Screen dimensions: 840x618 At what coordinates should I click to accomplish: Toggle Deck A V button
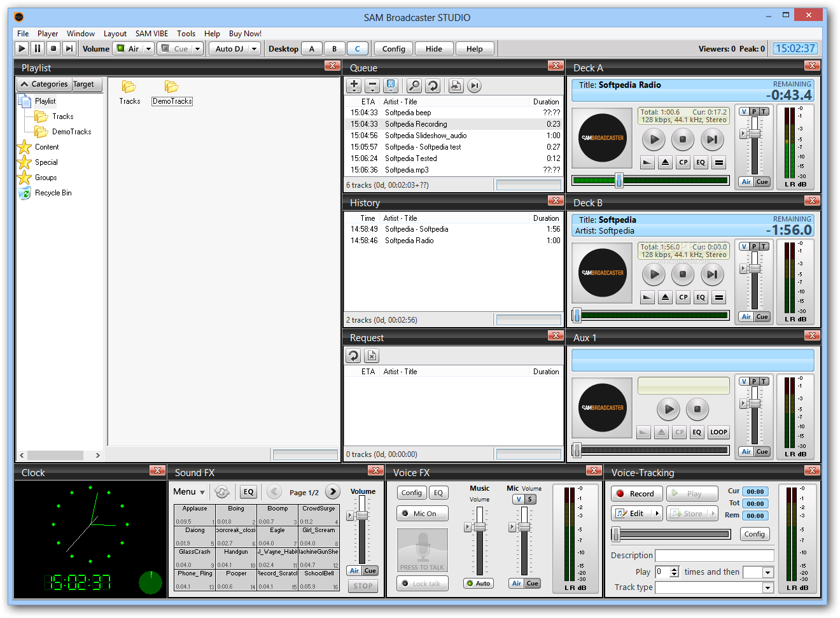745,111
